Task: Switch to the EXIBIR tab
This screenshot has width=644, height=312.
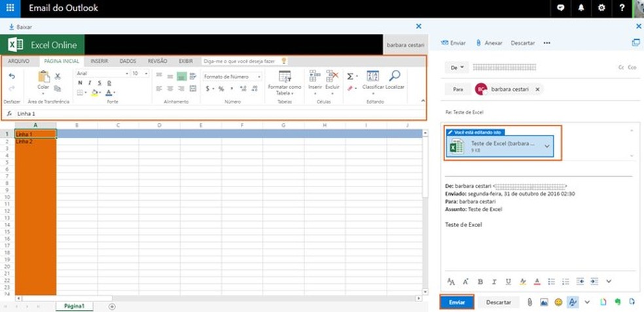Action: pos(186,61)
